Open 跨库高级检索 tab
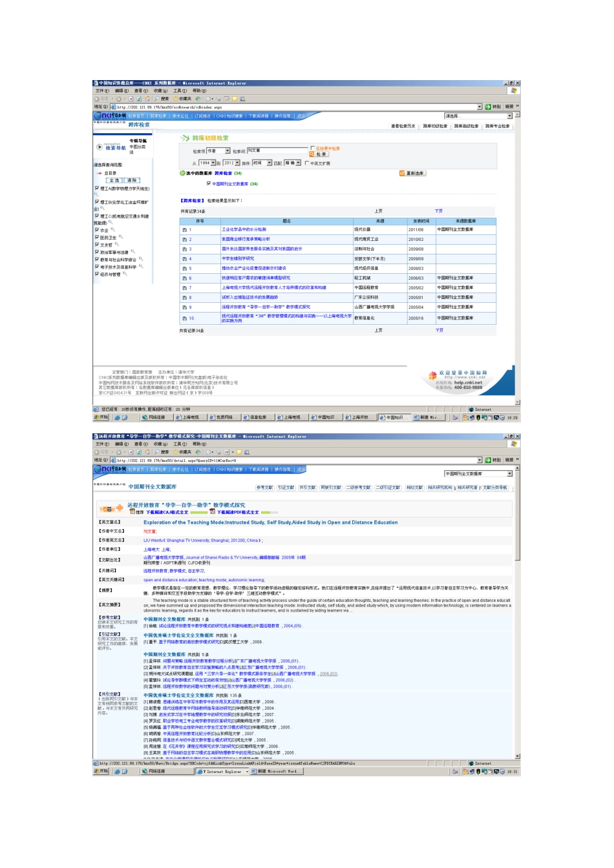 [467, 127]
